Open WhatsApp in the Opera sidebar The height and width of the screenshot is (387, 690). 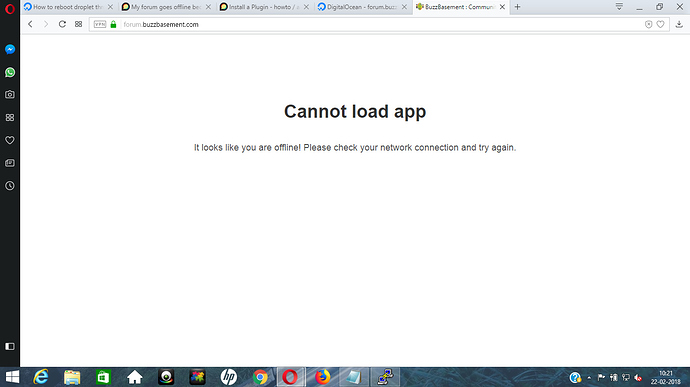coord(10,72)
